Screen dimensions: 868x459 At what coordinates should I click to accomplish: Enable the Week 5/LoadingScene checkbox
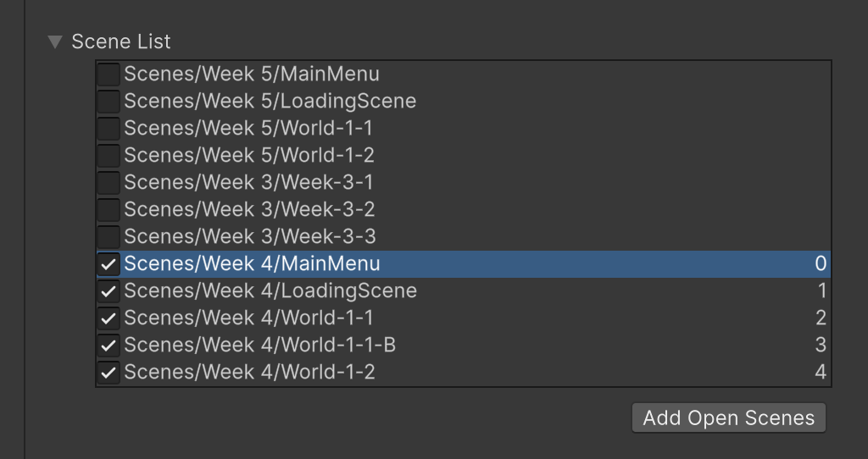[108, 102]
